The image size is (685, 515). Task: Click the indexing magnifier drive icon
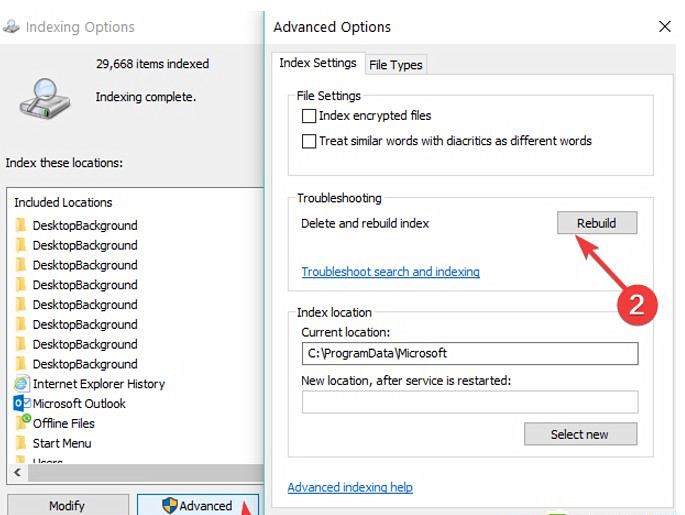pyautogui.click(x=45, y=99)
